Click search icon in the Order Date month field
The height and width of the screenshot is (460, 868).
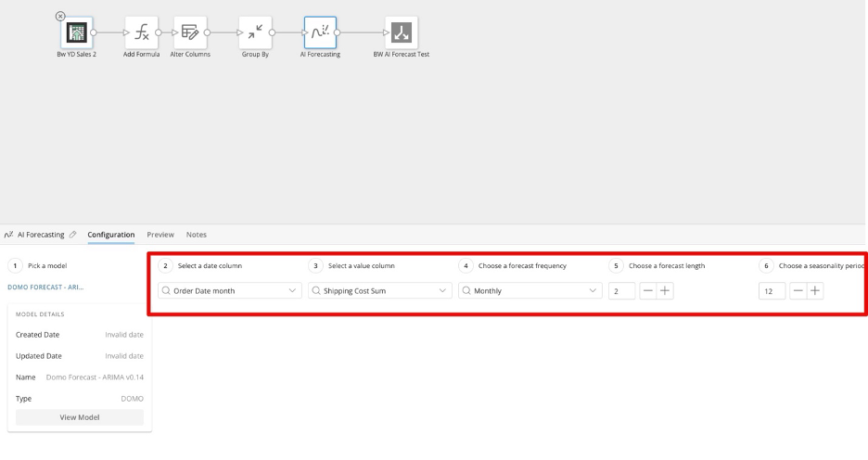pos(166,290)
